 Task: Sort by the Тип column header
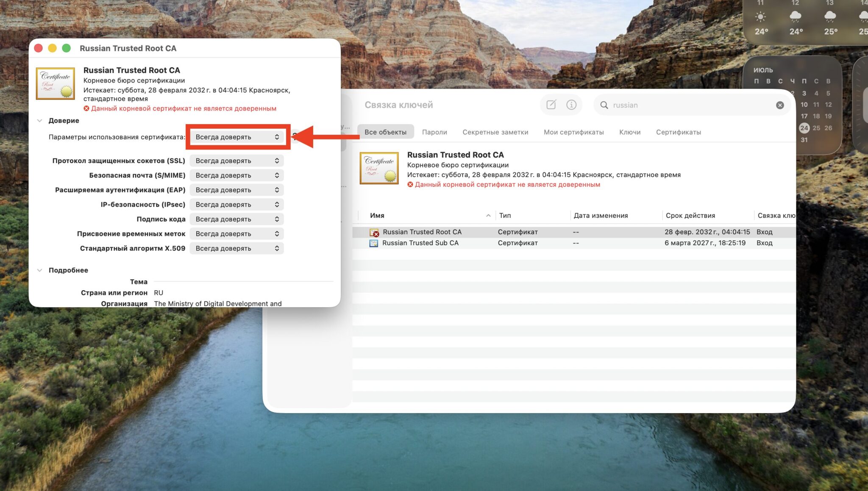click(533, 216)
